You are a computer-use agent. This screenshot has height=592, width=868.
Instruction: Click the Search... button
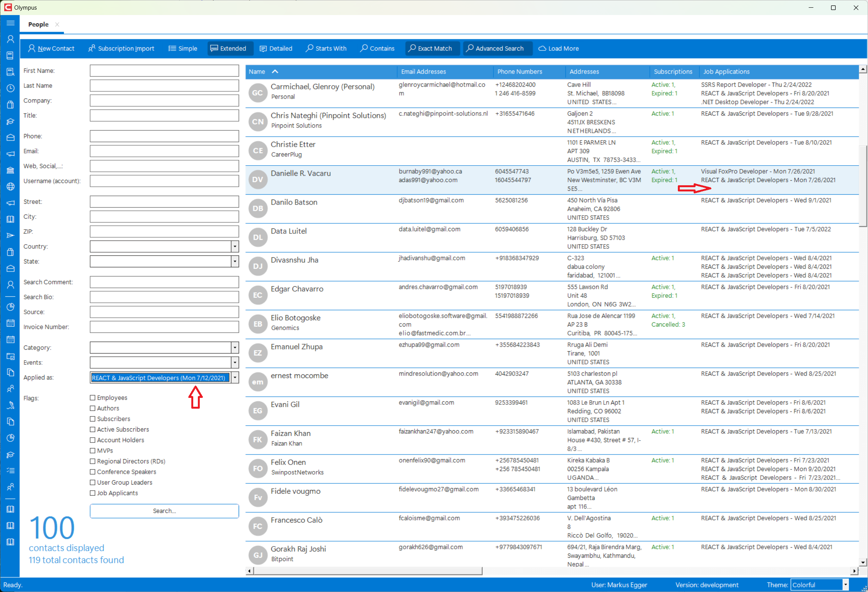[x=164, y=511]
